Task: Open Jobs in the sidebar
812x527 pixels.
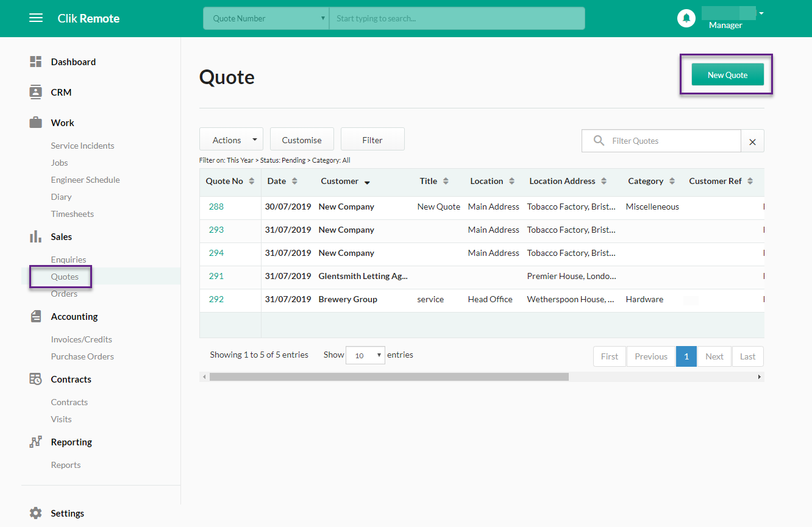Action: coord(59,163)
